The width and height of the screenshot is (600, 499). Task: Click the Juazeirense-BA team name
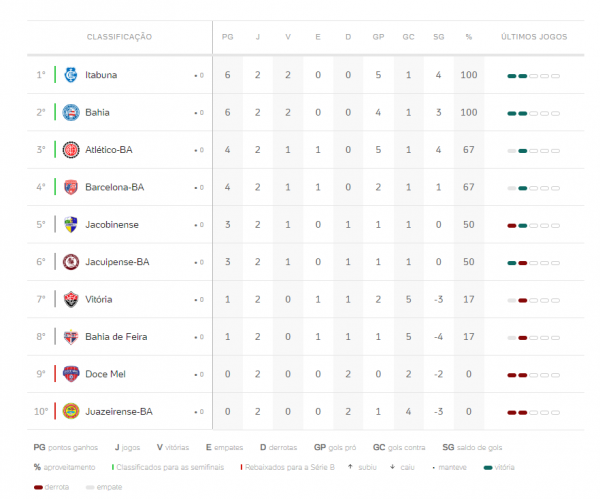[119, 412]
